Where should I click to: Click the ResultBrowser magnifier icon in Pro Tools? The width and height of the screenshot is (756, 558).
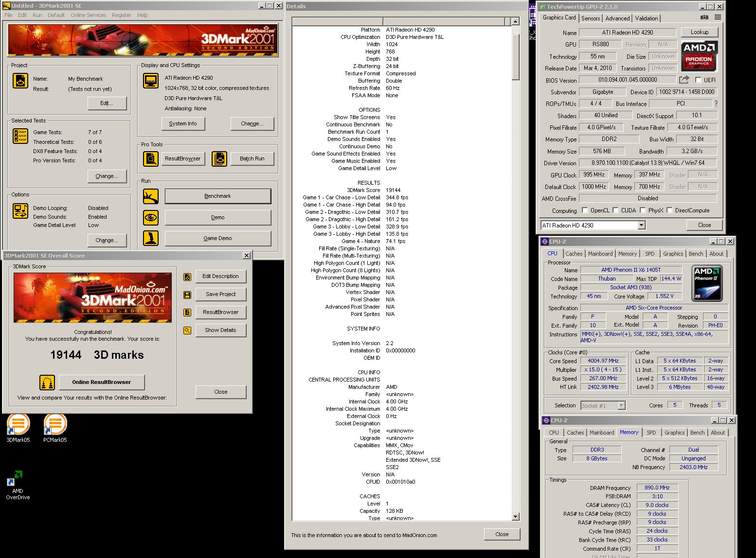pos(151,159)
